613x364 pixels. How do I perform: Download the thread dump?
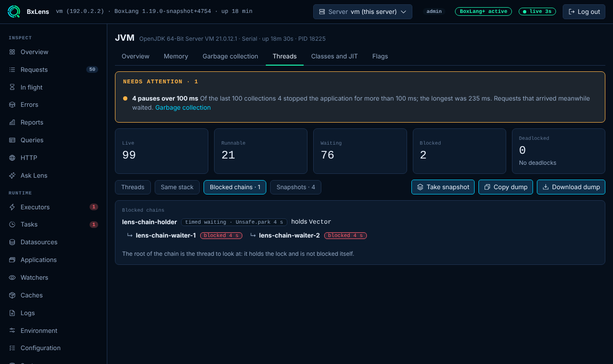coord(571,187)
